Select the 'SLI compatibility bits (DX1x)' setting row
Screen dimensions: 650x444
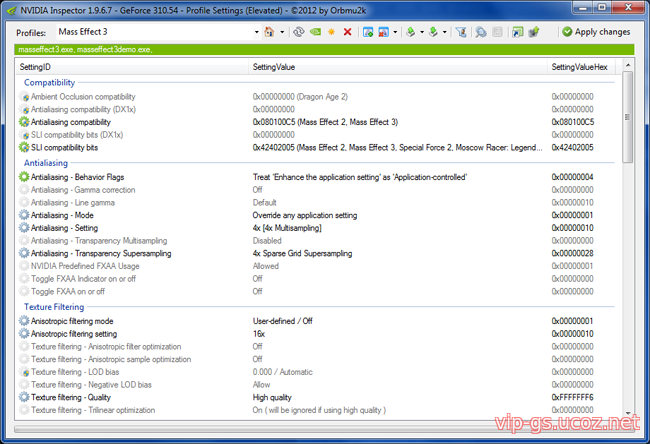pos(318,135)
